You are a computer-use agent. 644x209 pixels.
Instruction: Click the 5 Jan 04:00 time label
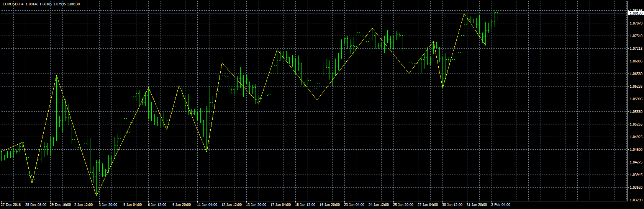pos(133,205)
